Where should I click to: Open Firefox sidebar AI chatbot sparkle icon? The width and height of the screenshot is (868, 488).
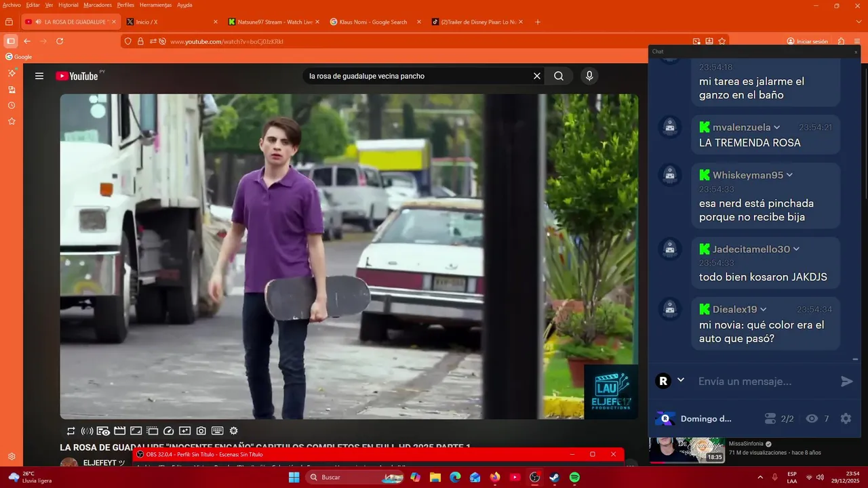12,73
